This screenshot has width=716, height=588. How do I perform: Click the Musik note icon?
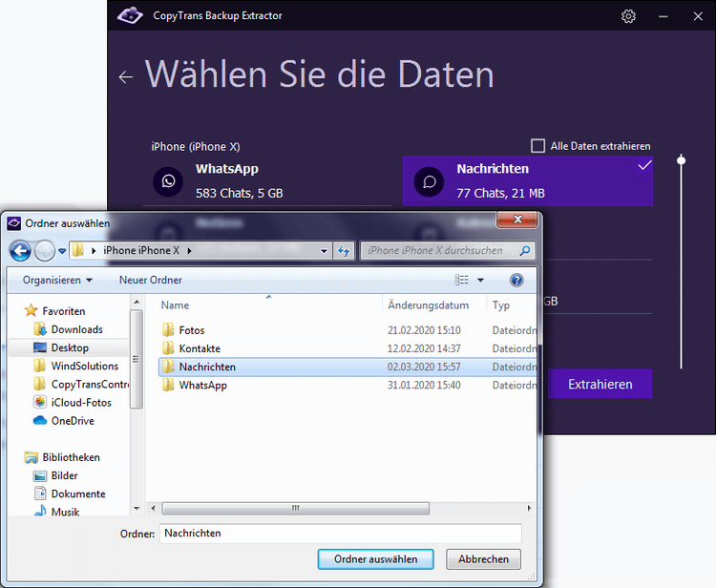click(x=40, y=511)
